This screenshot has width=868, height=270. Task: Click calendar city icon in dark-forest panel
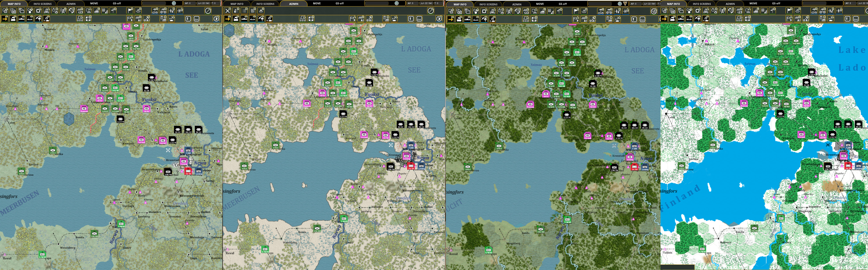point(551,11)
